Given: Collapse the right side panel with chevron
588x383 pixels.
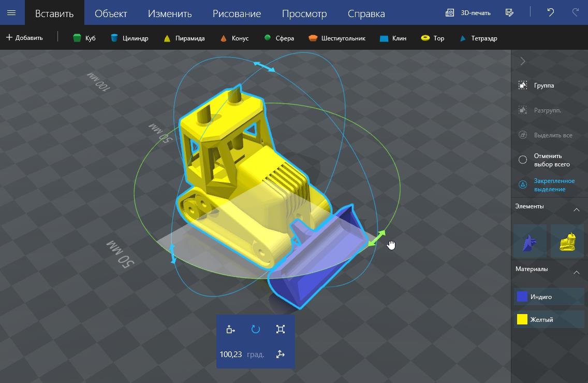Looking at the screenshot, I should (523, 61).
